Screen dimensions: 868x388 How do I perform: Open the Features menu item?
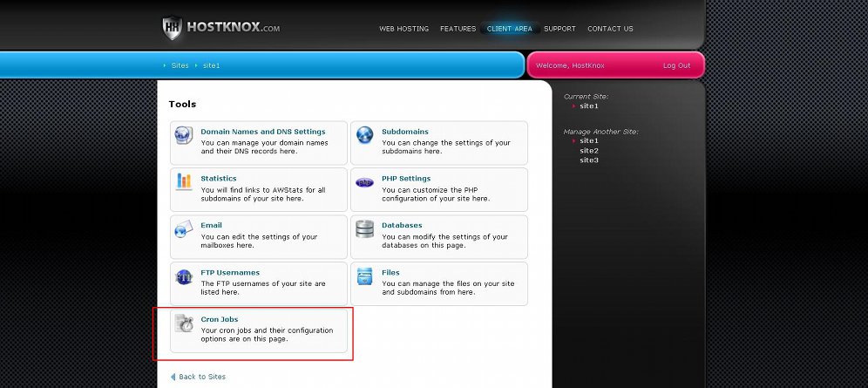click(458, 29)
